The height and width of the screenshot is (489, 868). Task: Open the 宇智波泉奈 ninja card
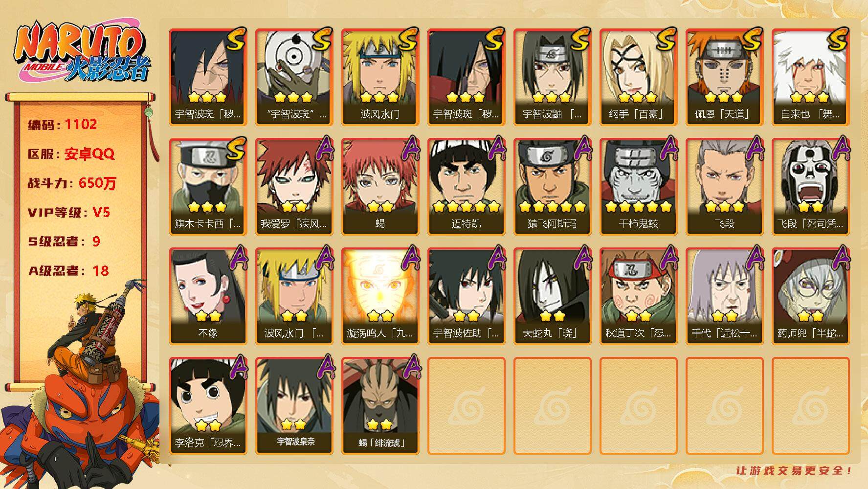tap(294, 406)
